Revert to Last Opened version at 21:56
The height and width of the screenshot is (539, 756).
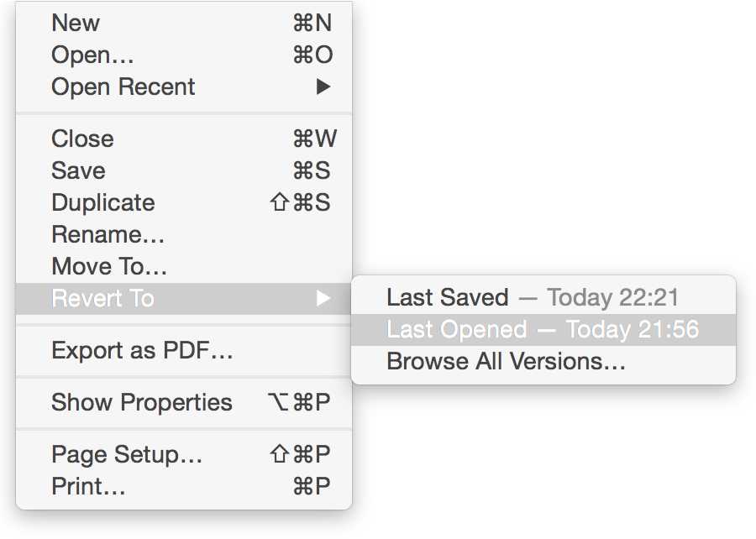click(543, 330)
